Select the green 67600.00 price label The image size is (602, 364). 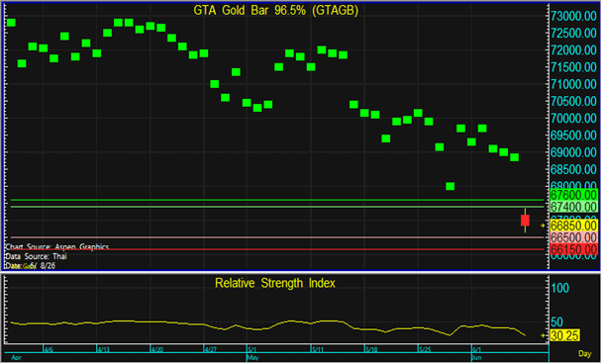point(573,195)
